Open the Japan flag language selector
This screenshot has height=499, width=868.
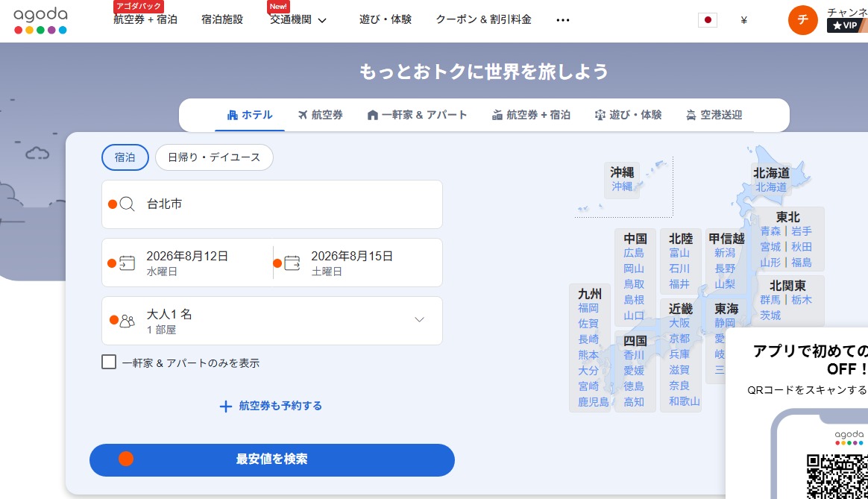pos(708,20)
